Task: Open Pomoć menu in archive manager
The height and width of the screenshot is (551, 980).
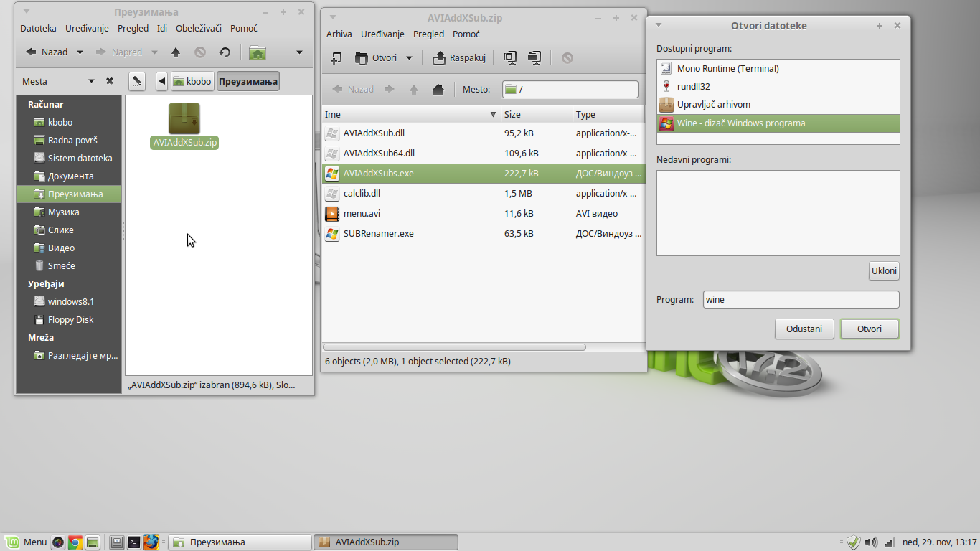Action: coord(466,34)
